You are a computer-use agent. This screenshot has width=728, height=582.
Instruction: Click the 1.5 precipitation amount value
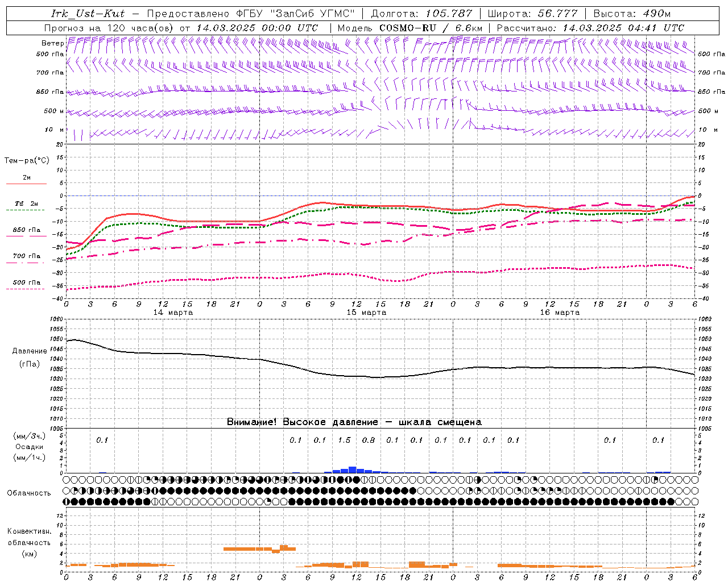click(x=344, y=440)
